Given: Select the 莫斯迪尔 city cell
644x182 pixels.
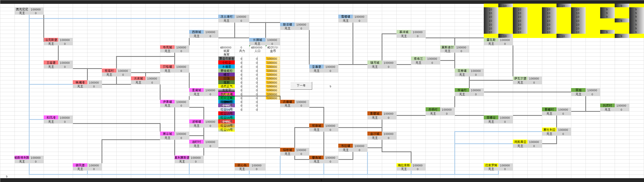Looking at the screenshot, I should (x=448, y=47).
